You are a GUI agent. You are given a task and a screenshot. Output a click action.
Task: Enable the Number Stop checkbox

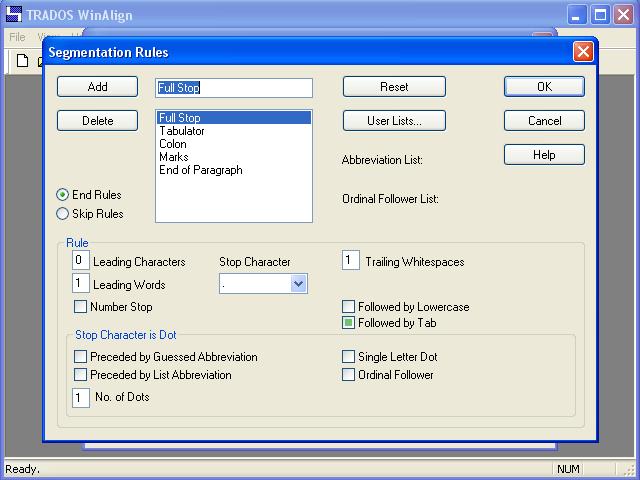coord(81,307)
